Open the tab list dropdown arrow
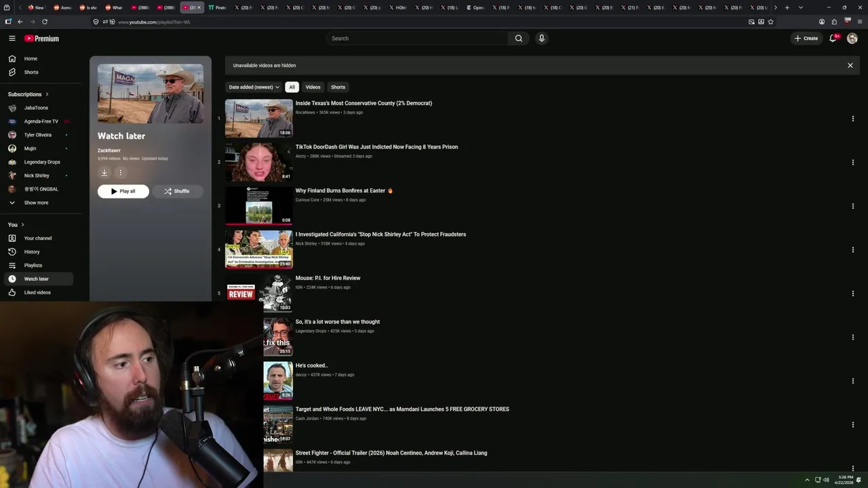The image size is (868, 488). coord(801,7)
